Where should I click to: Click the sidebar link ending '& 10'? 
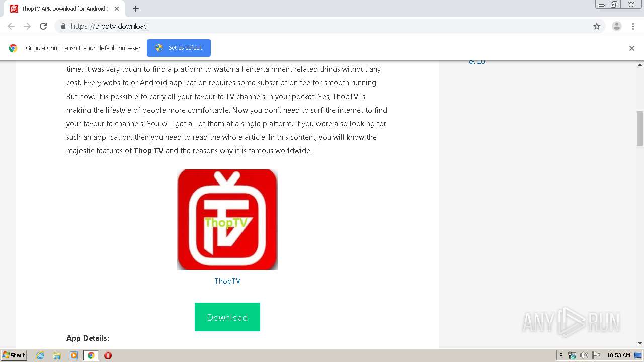click(x=477, y=62)
